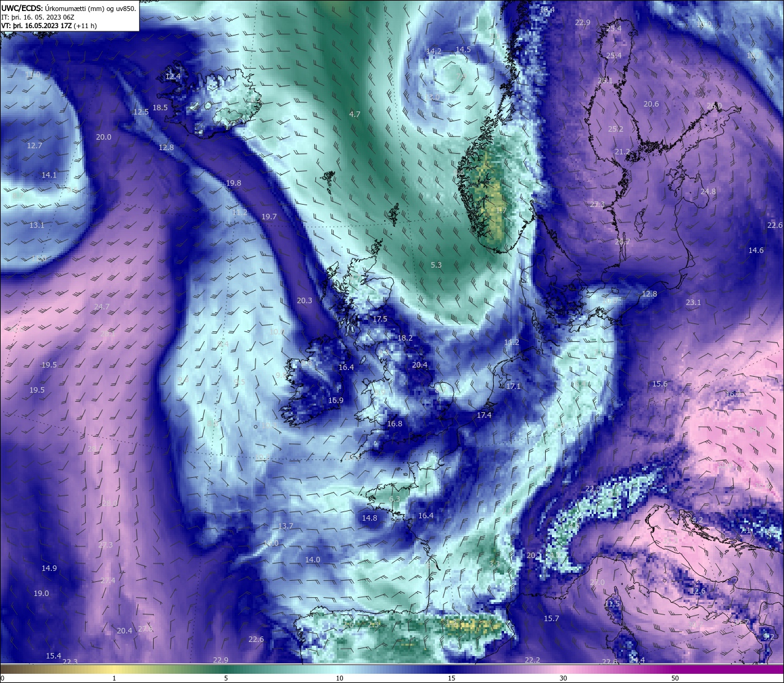Click the 20.0 map value

(104, 137)
